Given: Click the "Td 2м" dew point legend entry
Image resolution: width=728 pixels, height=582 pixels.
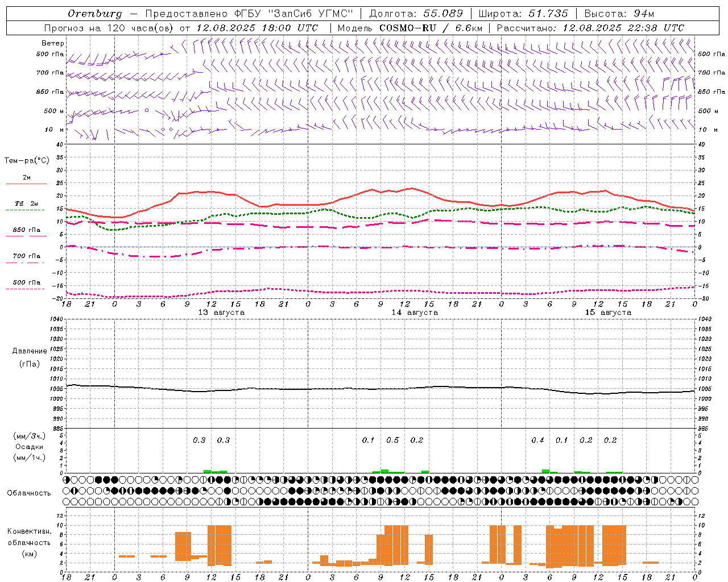Looking at the screenshot, I should 27,203.
